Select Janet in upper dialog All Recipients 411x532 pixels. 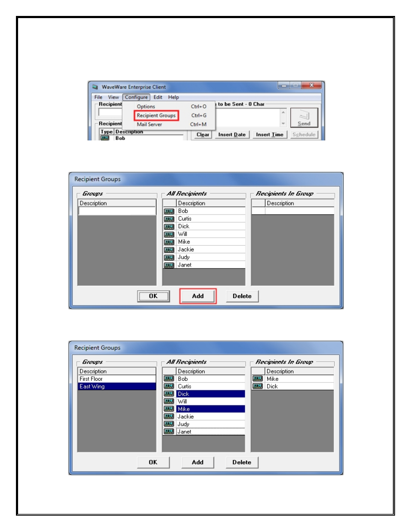211,265
